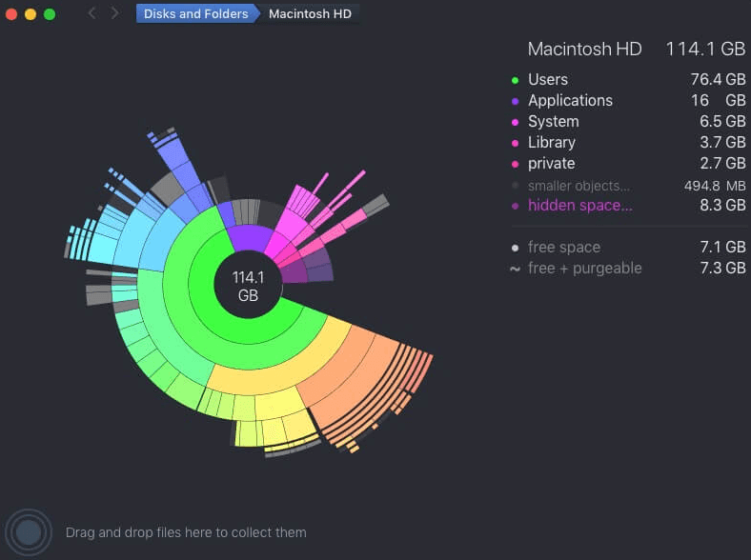Click the back navigation arrow
This screenshot has height=560, width=751.
[92, 13]
